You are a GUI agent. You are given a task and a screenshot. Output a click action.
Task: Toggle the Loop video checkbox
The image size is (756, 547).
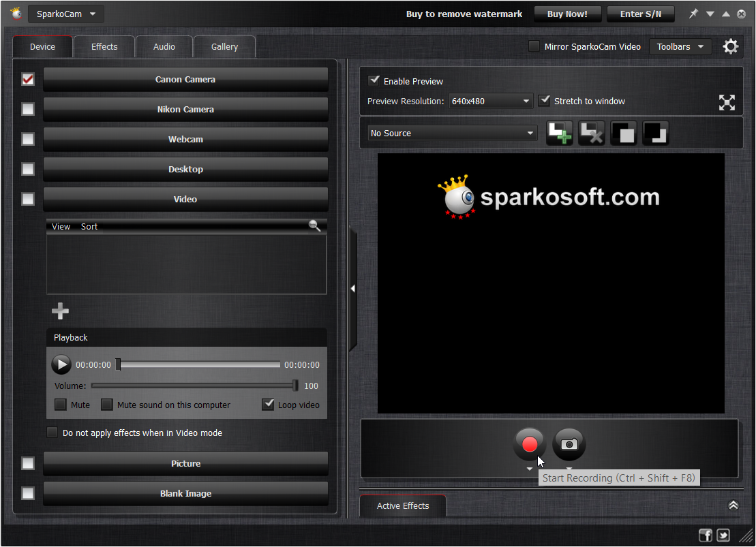[268, 405]
